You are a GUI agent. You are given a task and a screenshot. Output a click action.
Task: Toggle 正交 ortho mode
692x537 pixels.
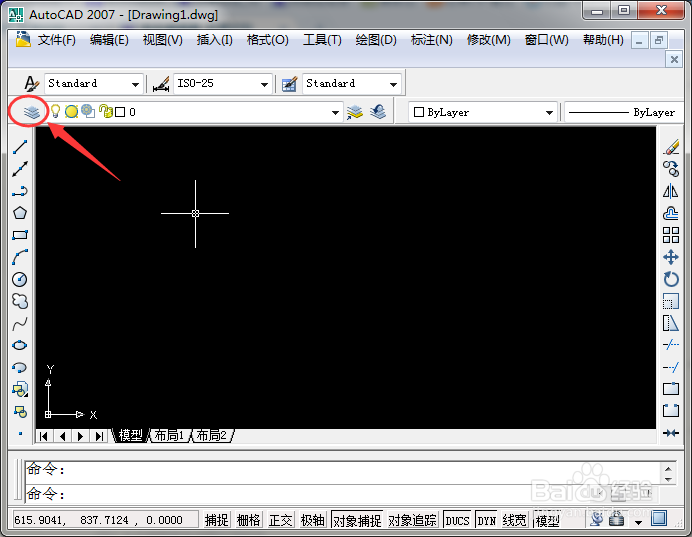(281, 520)
